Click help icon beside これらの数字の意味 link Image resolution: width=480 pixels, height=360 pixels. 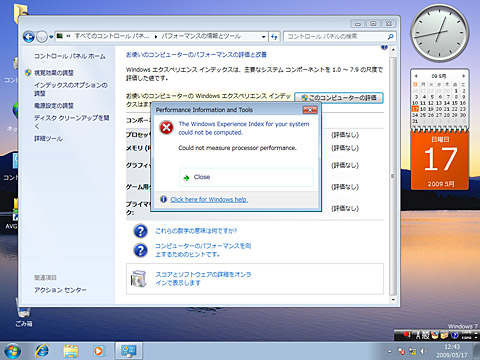141,231
